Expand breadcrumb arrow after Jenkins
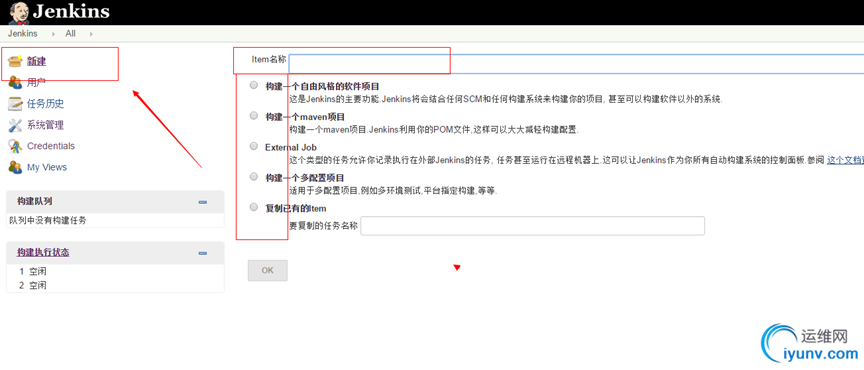This screenshot has width=864, height=370. [x=53, y=34]
